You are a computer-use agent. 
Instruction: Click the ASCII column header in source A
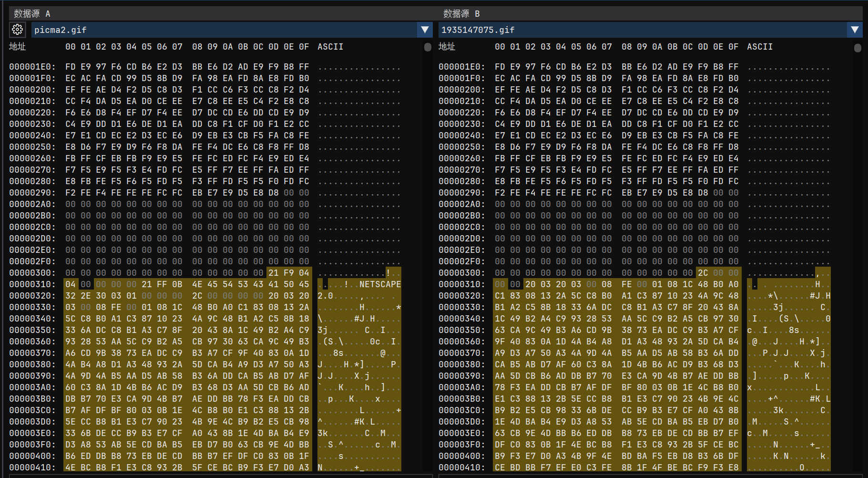coord(330,47)
